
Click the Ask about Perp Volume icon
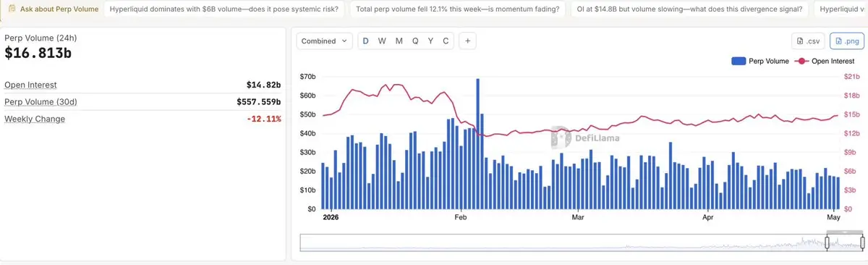coord(12,9)
